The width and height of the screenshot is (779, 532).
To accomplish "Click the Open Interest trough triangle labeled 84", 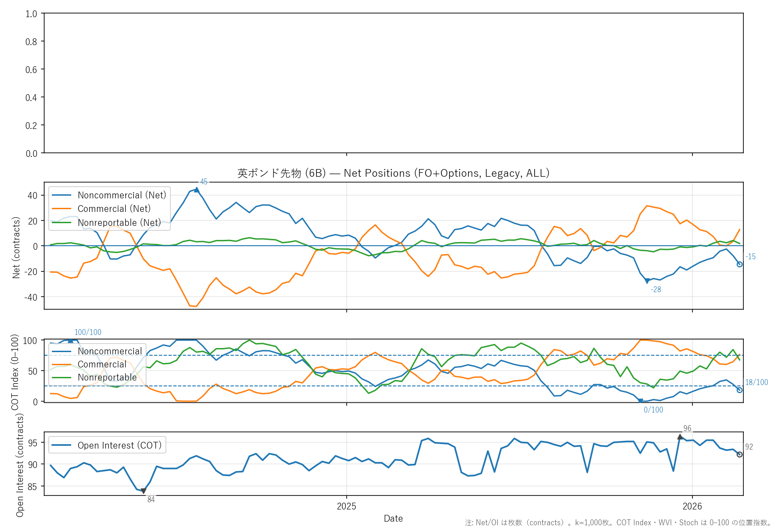I will [143, 491].
